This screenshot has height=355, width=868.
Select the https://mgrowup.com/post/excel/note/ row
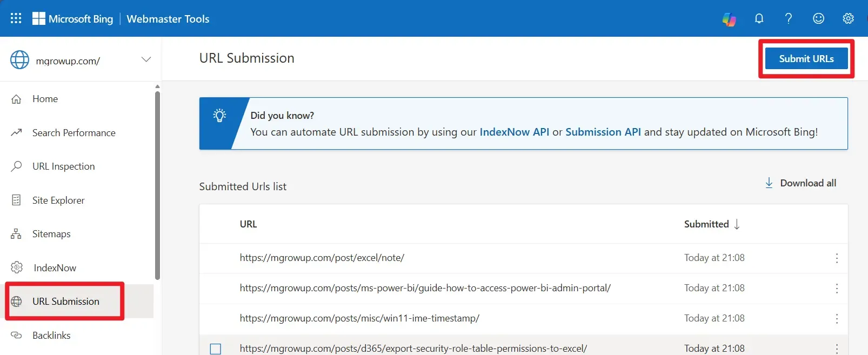(x=523, y=258)
